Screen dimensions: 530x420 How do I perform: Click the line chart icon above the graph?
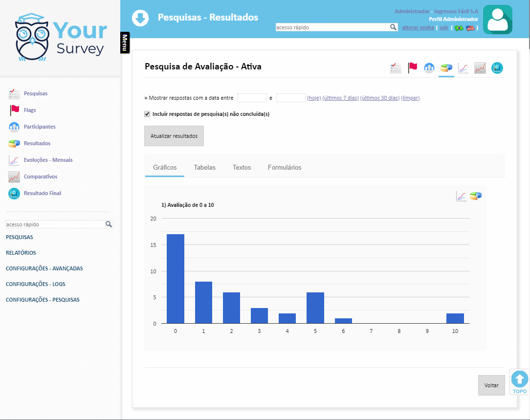pyautogui.click(x=461, y=196)
